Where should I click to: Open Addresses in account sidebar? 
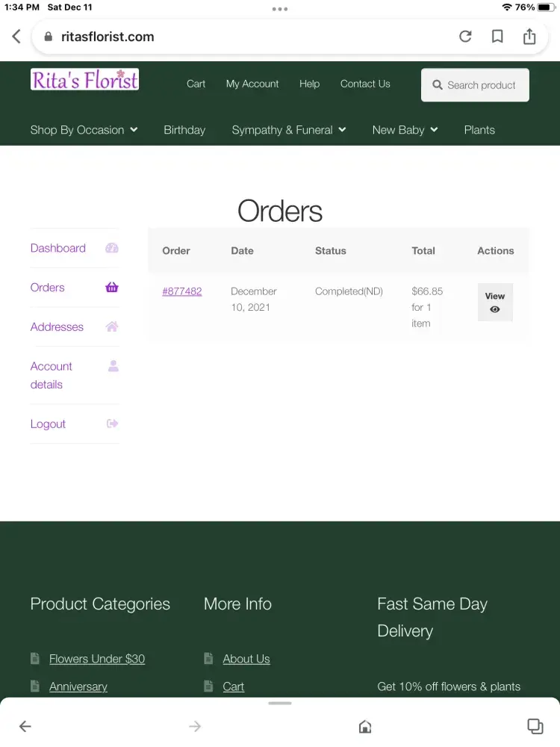click(57, 327)
